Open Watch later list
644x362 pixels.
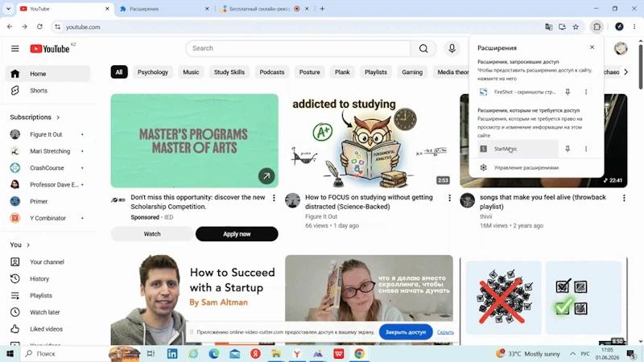click(48, 312)
